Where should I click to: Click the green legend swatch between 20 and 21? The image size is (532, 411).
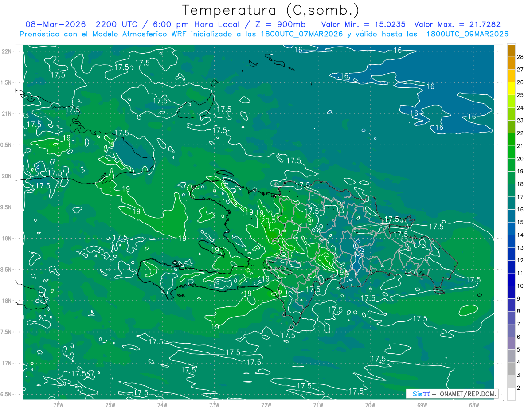click(511, 152)
